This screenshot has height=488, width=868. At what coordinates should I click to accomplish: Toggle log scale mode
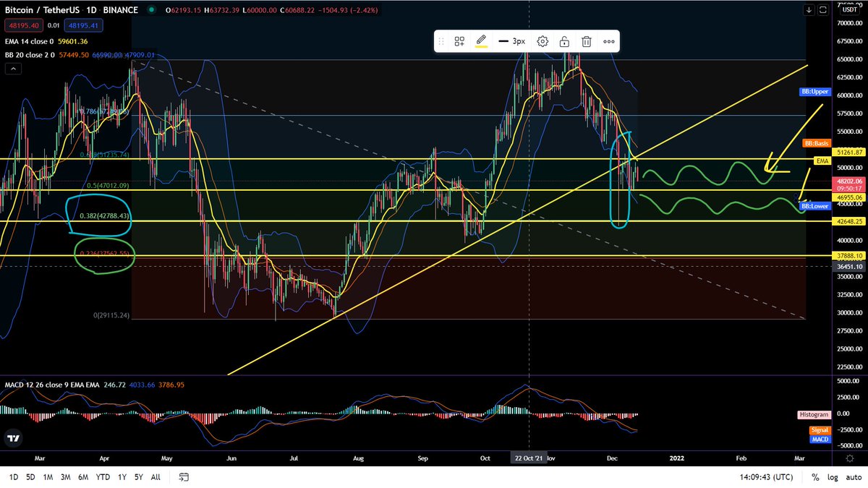(x=833, y=477)
